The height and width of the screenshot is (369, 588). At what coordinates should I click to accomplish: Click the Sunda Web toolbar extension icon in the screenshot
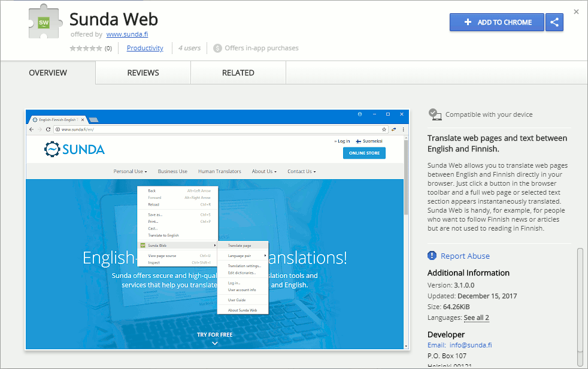pyautogui.click(x=394, y=129)
